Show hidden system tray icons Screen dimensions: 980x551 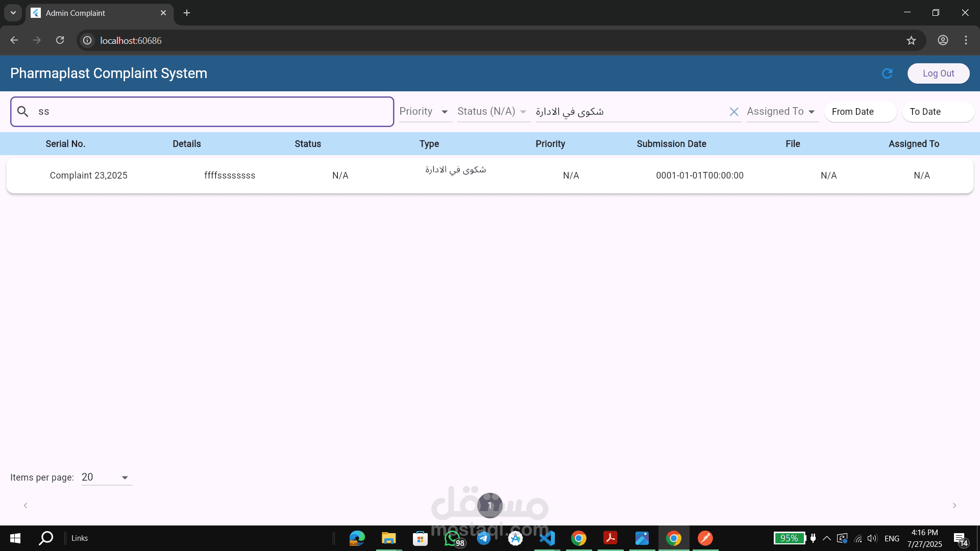pos(827,538)
